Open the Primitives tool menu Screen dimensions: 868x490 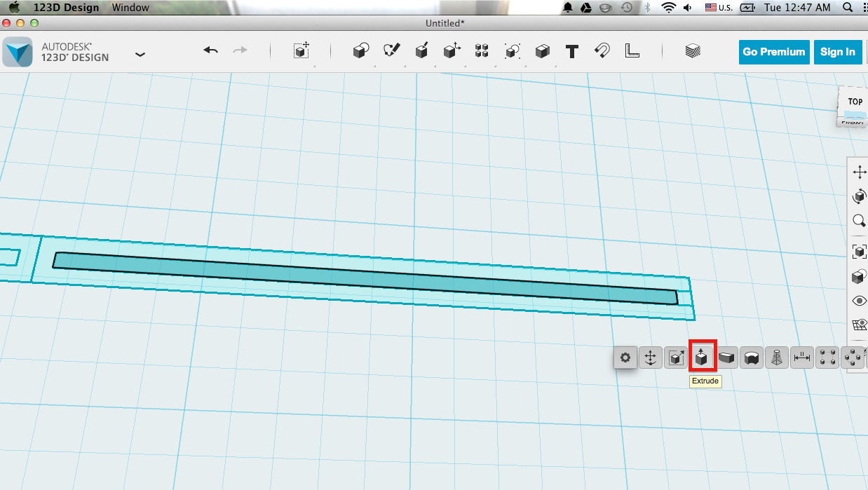(x=360, y=51)
